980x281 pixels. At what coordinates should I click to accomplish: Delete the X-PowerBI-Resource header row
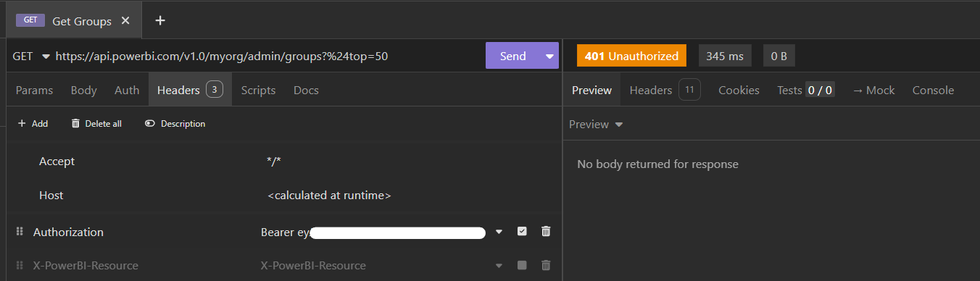(x=546, y=265)
